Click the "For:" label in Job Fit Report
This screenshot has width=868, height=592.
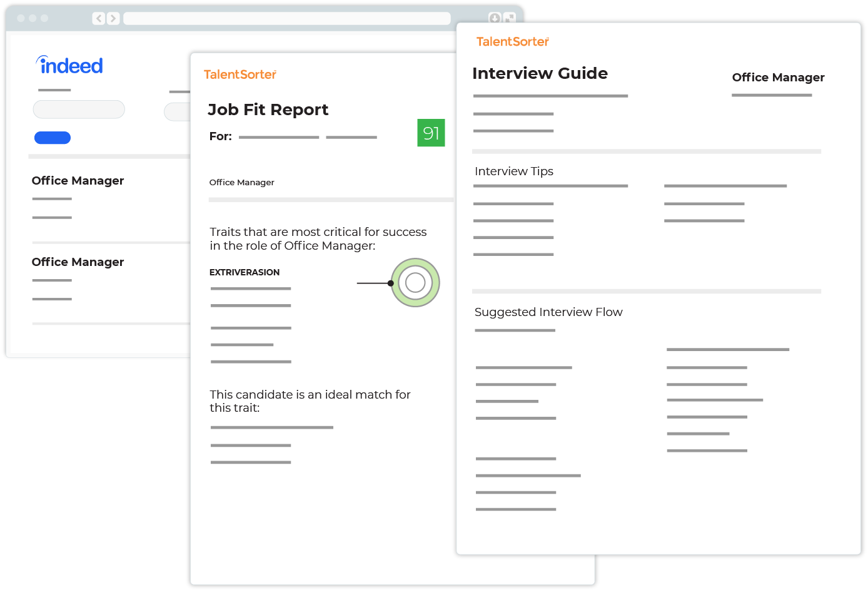point(221,136)
